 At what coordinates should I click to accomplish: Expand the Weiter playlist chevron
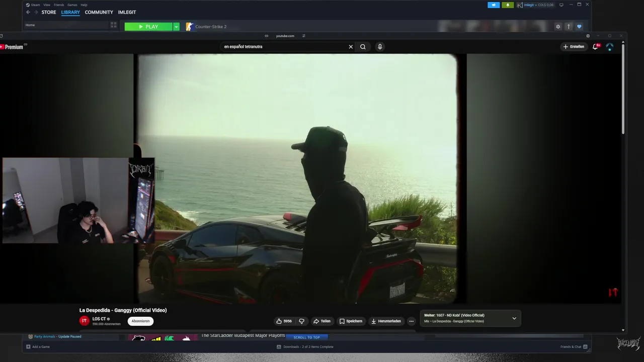(x=514, y=318)
